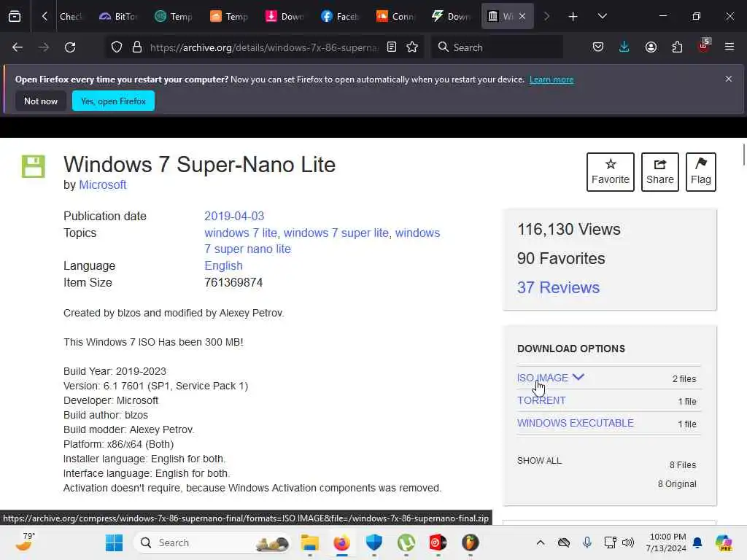Open the 37 Reviews link
The height and width of the screenshot is (560, 747).
click(558, 287)
